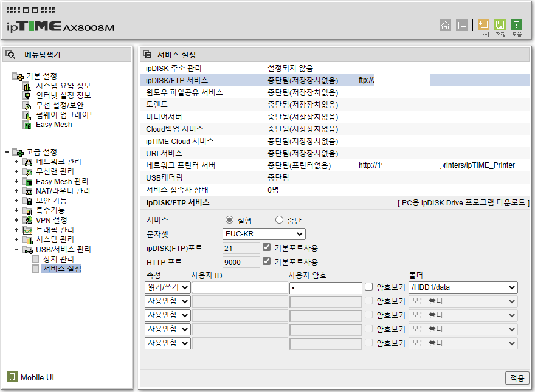Uncheck 기본포트사용 for ipDISK(FTP) port

coord(266,247)
